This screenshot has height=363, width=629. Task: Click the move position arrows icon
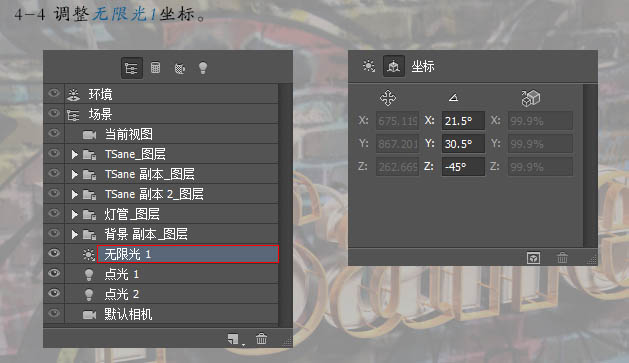(x=388, y=97)
